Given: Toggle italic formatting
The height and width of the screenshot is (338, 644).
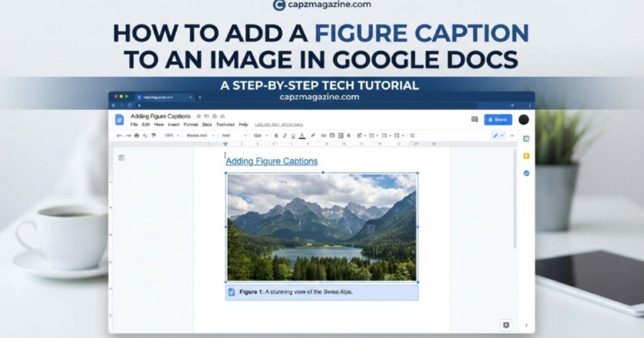Looking at the screenshot, I should [285, 135].
